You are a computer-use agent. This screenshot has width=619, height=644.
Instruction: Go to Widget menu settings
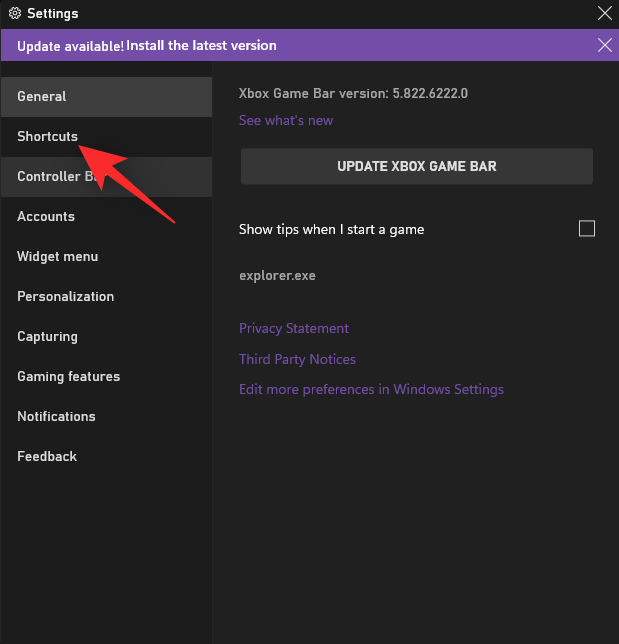pyautogui.click(x=106, y=257)
